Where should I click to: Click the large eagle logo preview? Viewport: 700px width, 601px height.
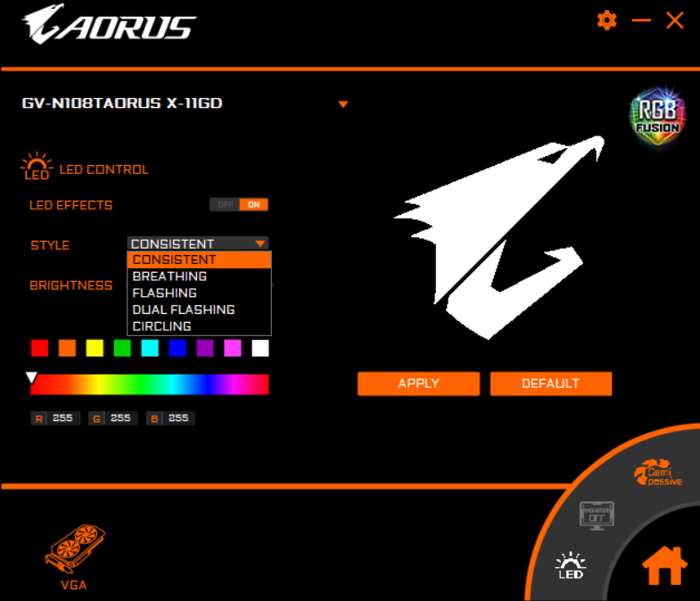[498, 237]
